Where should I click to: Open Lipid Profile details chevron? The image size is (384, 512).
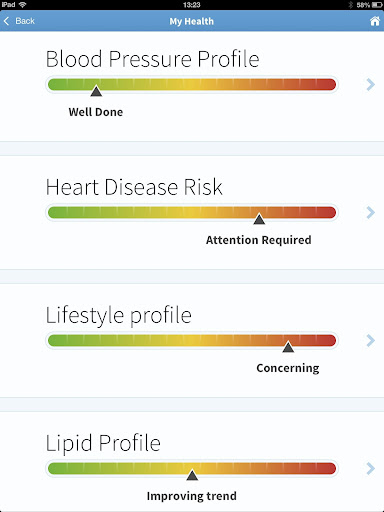click(x=370, y=468)
